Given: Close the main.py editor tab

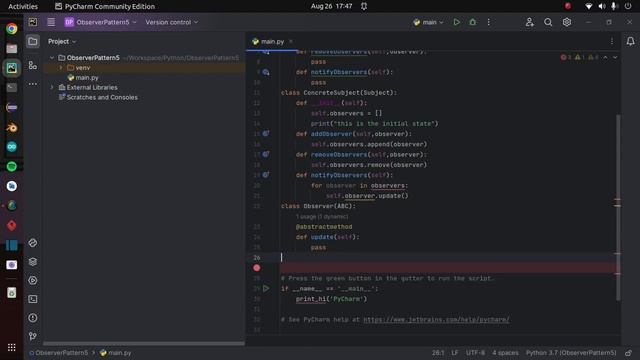Looking at the screenshot, I should (x=291, y=41).
